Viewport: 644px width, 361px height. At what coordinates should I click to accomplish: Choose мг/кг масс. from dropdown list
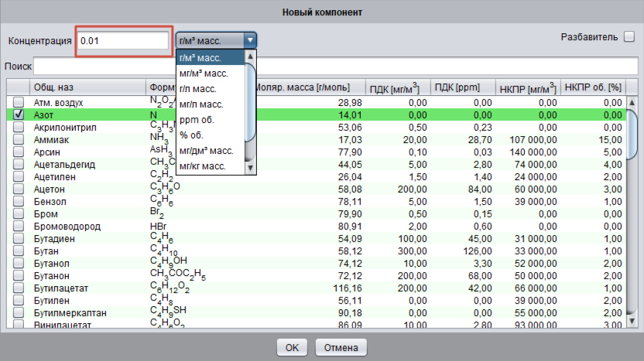click(x=203, y=166)
